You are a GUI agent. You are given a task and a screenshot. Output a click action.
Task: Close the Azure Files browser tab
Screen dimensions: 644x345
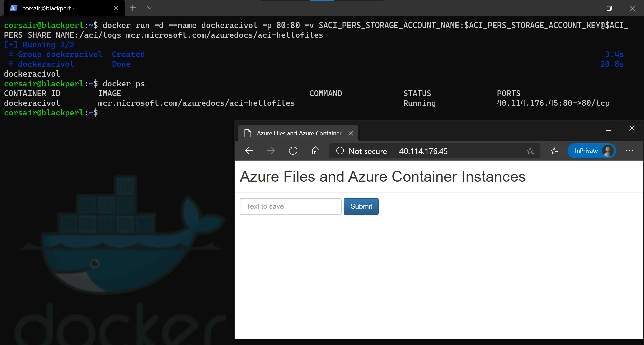point(351,133)
